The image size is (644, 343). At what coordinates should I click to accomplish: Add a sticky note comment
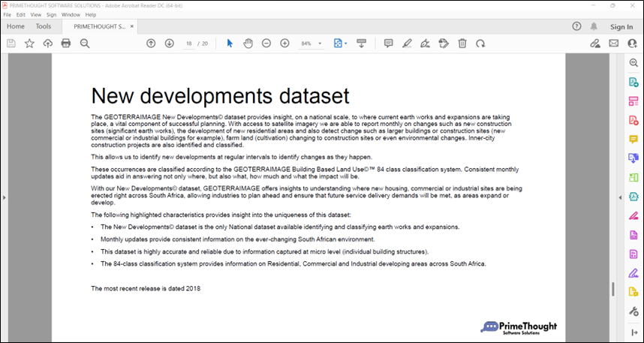pos(389,43)
